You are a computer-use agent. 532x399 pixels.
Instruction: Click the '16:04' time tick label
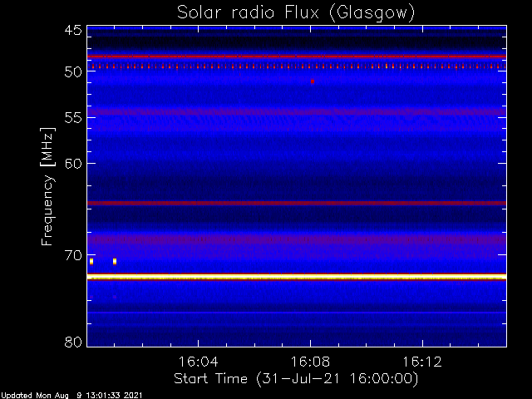pyautogui.click(x=199, y=362)
